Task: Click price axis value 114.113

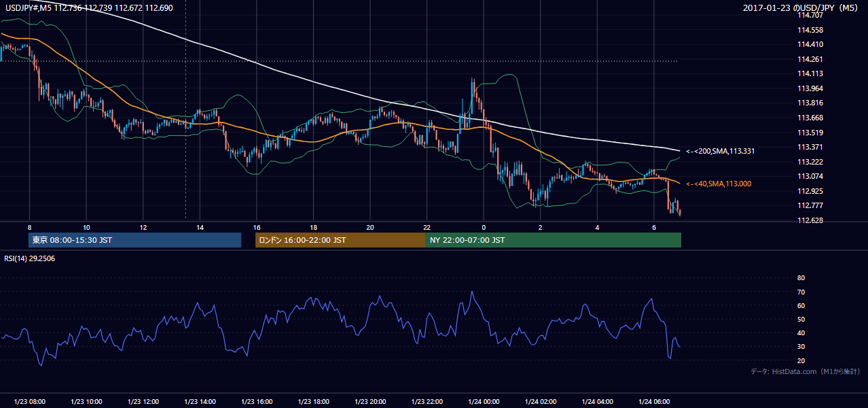Action: click(x=810, y=73)
